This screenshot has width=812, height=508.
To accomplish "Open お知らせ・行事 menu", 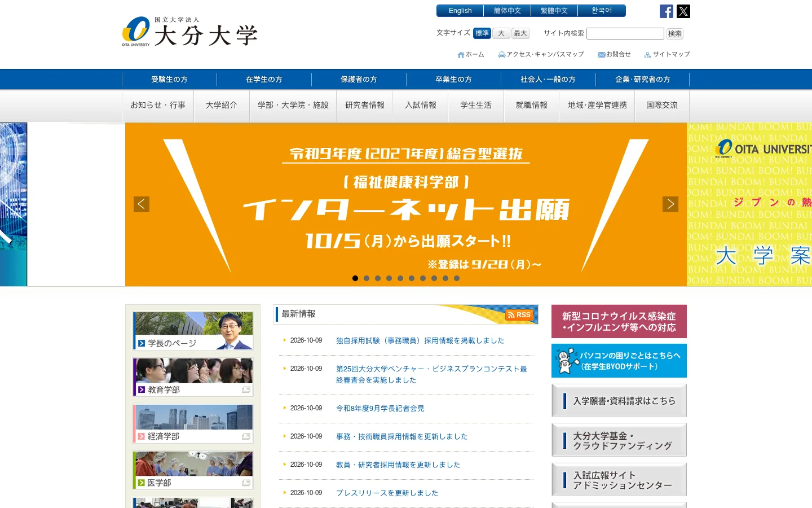I will (158, 106).
